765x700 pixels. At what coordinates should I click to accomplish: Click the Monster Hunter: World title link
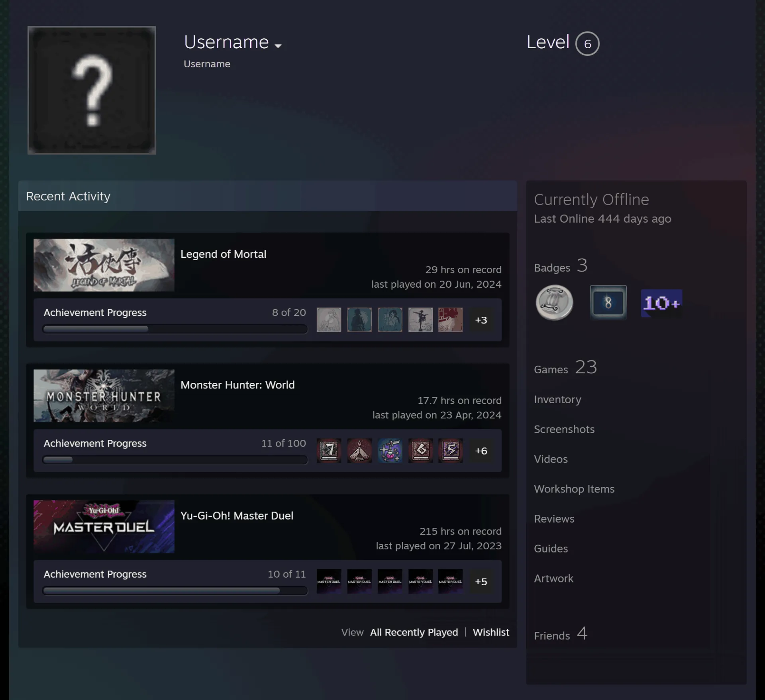click(237, 385)
